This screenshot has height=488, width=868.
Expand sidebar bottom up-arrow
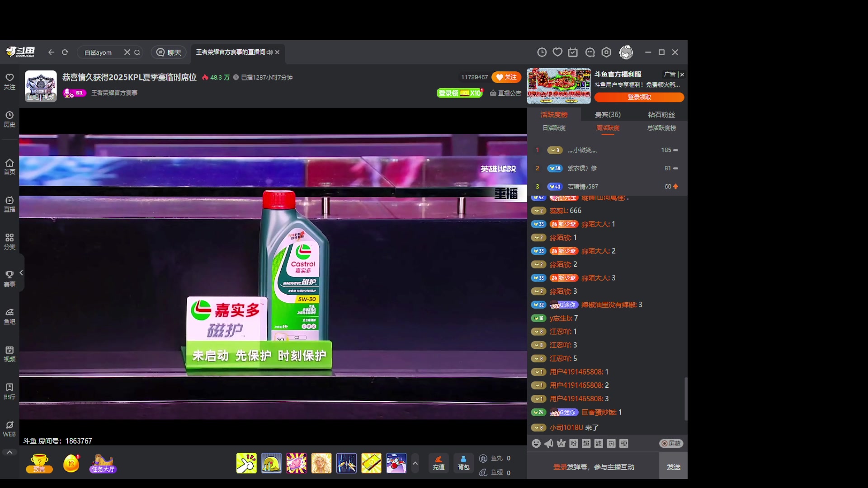click(9, 452)
